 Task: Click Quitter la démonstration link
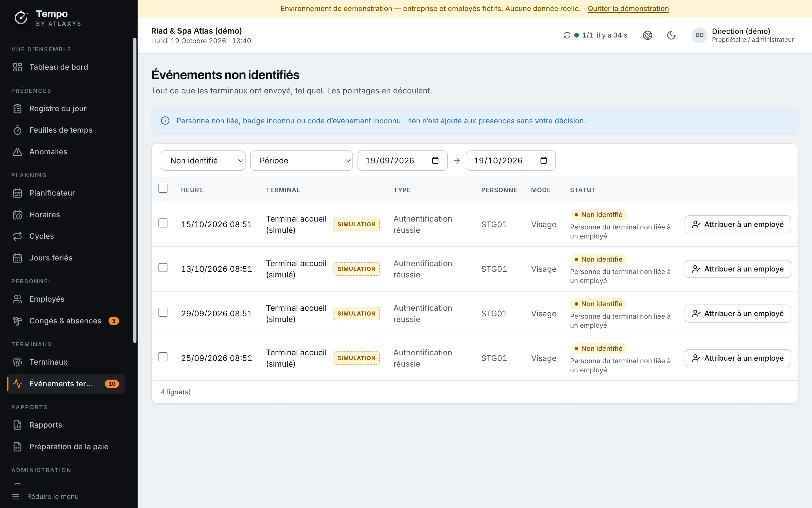628,8
